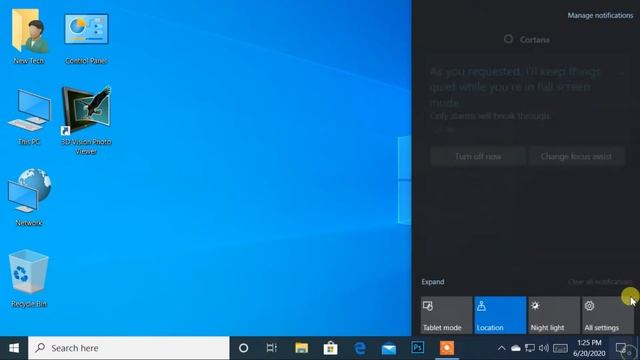Switch to the orange recorder app

[x=447, y=348]
